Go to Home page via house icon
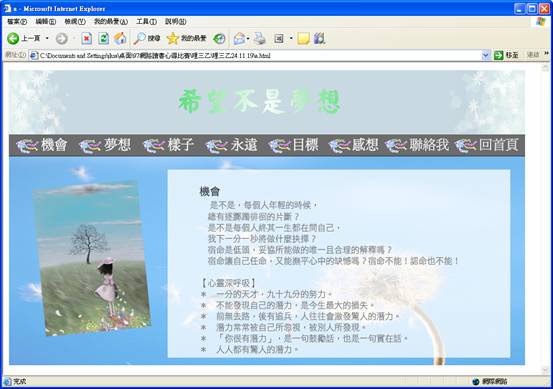The width and height of the screenshot is (553, 389). pyautogui.click(x=120, y=38)
